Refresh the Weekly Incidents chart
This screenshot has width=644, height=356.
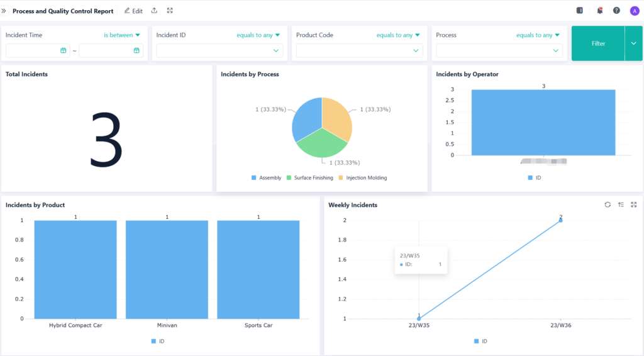[x=608, y=204]
